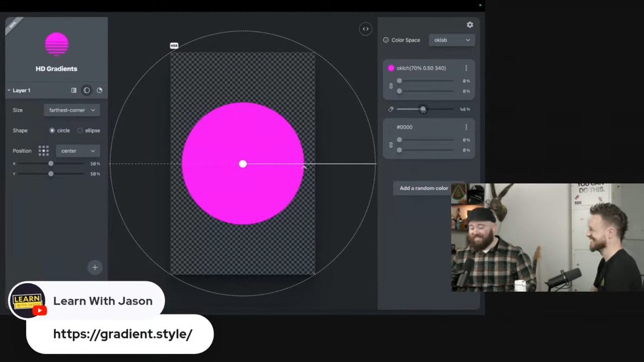The image size is (644, 362).
Task: Open the Color Space oklab dropdown
Action: (x=451, y=40)
